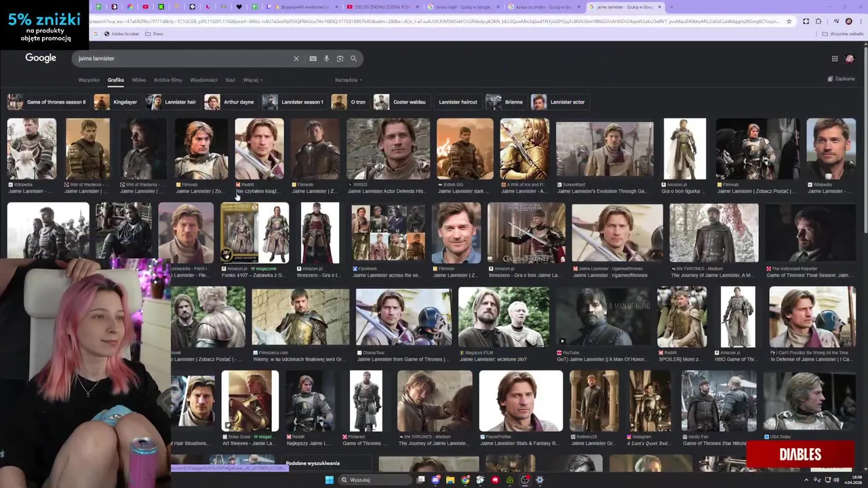Viewport: 868px width, 488px height.
Task: Switch to the Krótkie filmy tab
Action: [x=167, y=80]
